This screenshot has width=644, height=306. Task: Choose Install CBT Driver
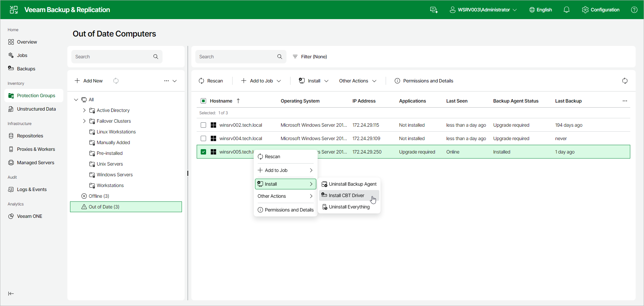[349, 195]
